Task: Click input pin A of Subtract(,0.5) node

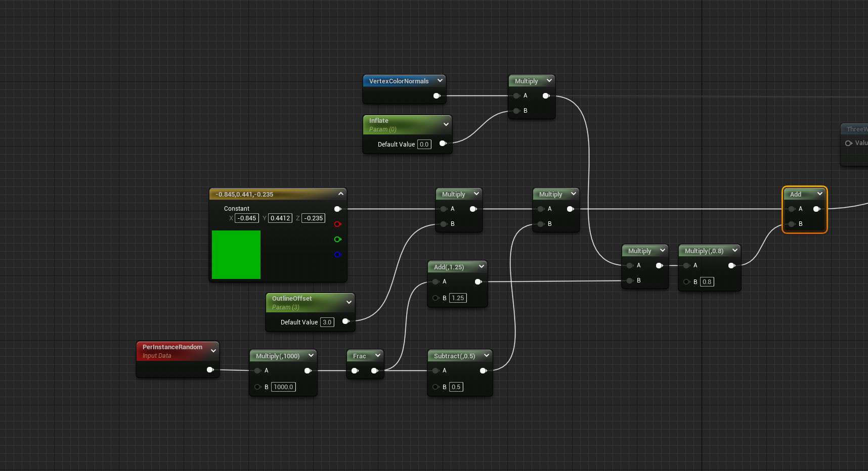Action: coord(436,370)
